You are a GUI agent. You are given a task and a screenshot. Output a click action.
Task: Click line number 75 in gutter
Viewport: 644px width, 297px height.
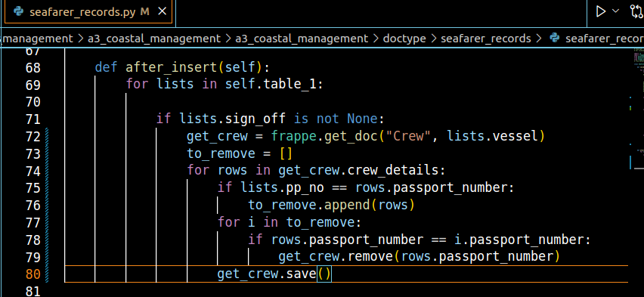pyautogui.click(x=33, y=187)
